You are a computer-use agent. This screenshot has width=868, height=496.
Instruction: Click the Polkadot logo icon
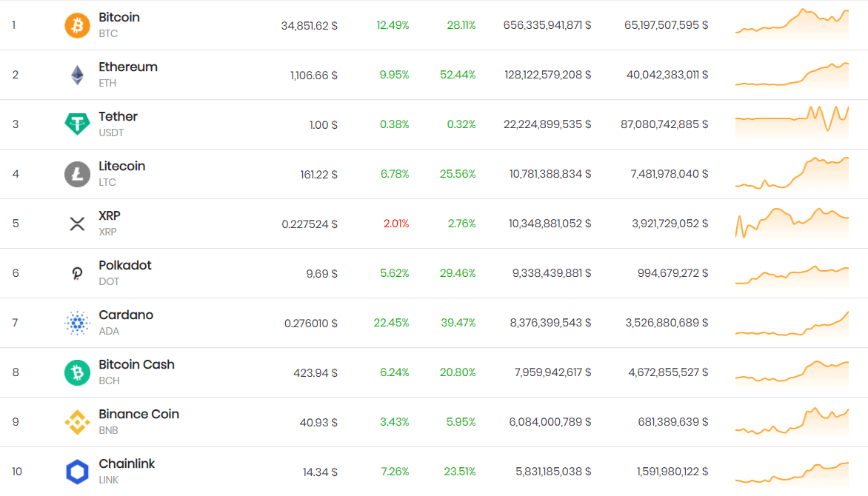(x=77, y=273)
